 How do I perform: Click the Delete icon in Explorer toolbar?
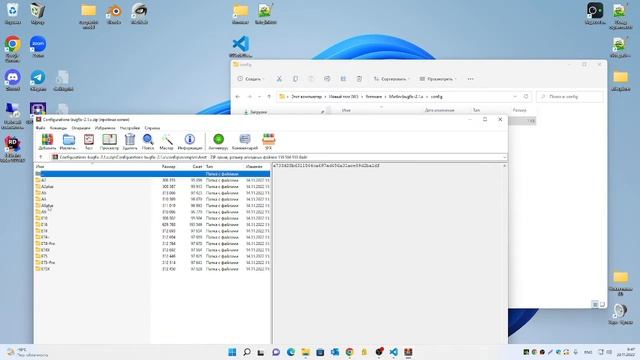(x=359, y=79)
